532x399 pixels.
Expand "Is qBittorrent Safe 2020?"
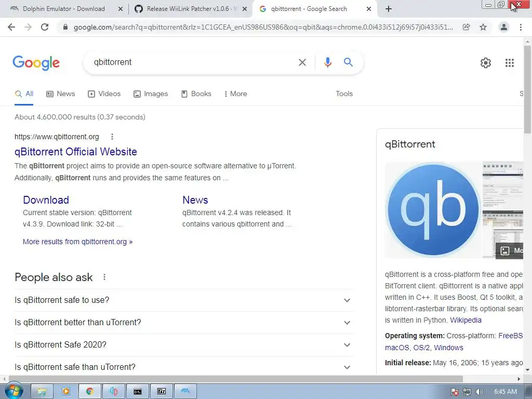(x=184, y=345)
